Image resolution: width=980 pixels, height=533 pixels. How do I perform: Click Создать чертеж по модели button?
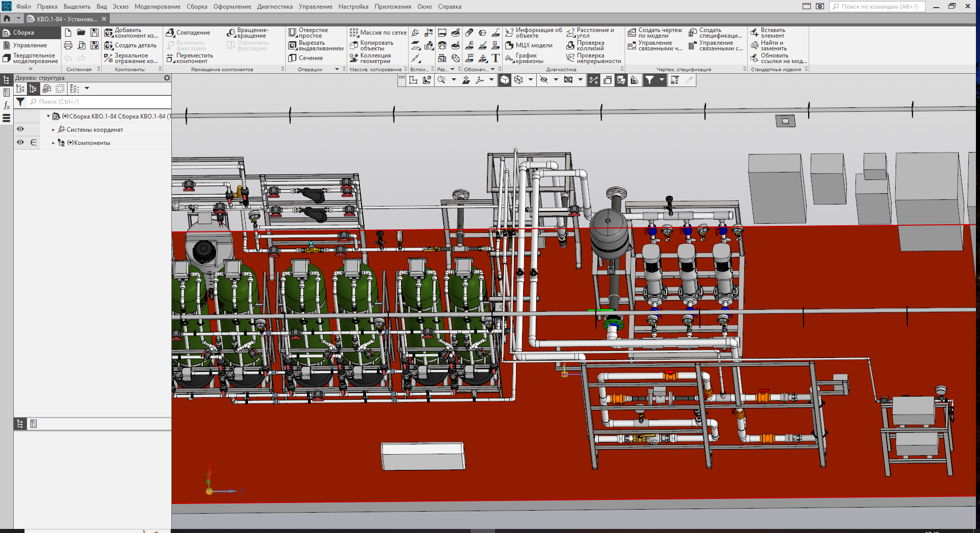point(655,33)
